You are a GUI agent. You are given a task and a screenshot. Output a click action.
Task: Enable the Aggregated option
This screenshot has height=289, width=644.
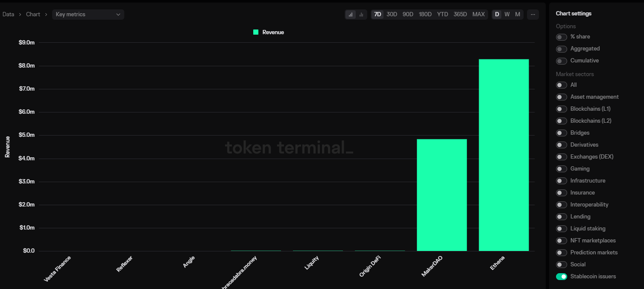pos(561,49)
